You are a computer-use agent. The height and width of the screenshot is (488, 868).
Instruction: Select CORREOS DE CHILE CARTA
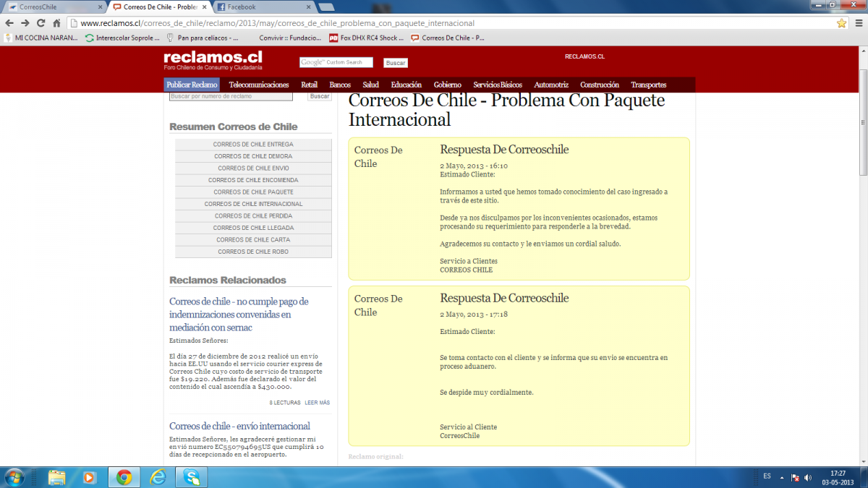pyautogui.click(x=253, y=240)
